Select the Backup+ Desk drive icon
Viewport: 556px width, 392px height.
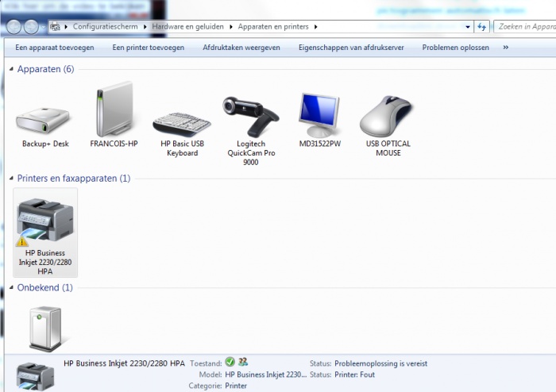pyautogui.click(x=43, y=121)
